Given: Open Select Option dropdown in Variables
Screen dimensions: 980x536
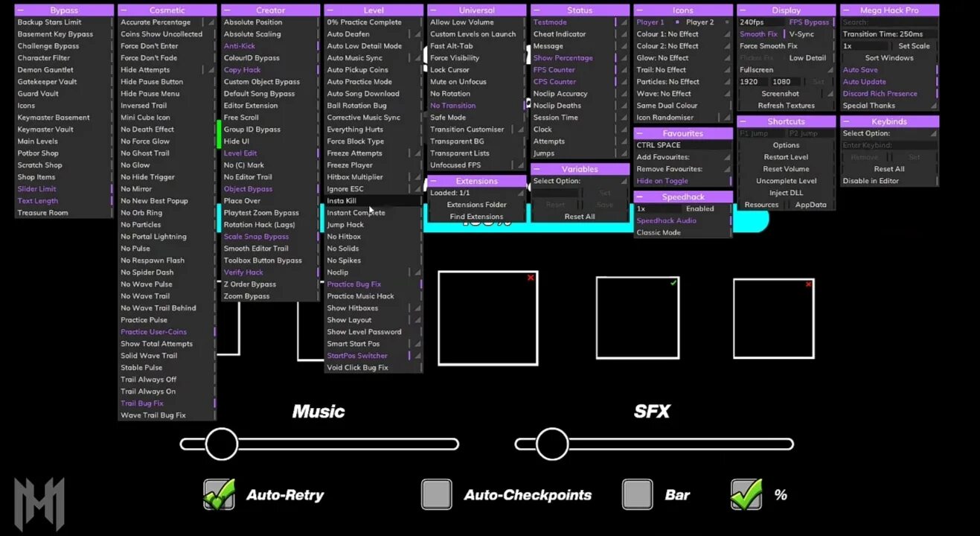Looking at the screenshot, I should 580,181.
